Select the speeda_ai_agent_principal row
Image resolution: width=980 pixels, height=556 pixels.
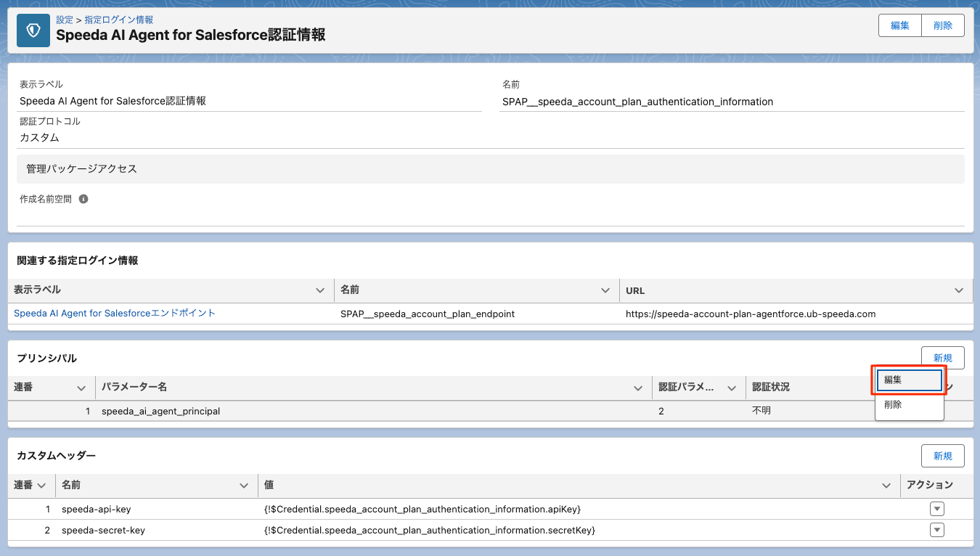click(x=160, y=411)
